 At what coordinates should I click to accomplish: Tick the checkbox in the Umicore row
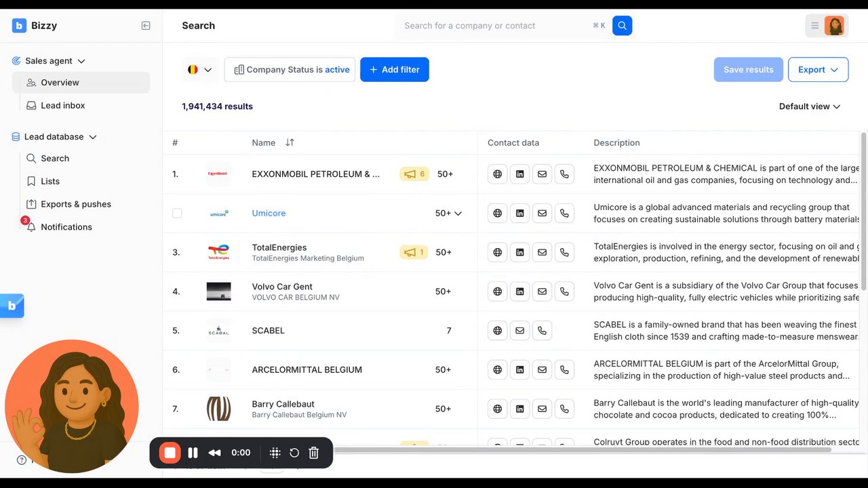pos(177,213)
